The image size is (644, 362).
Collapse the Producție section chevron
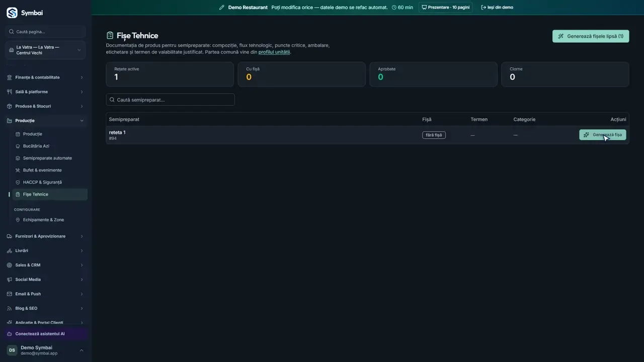(82, 121)
